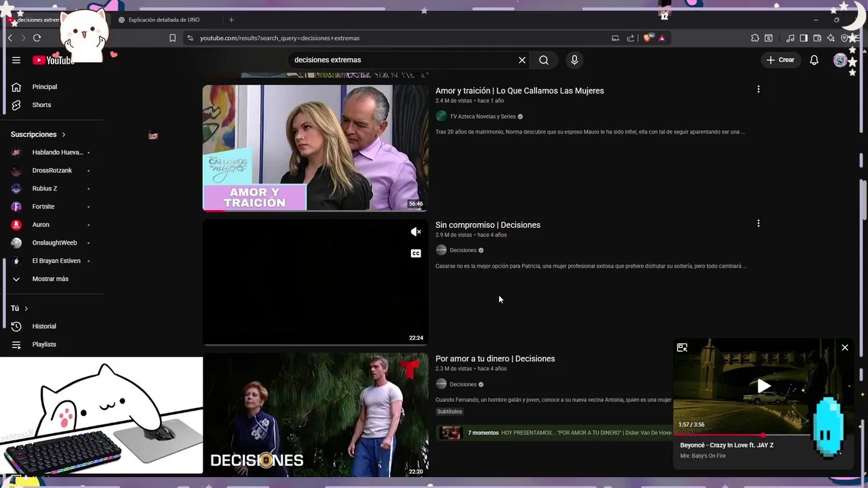The width and height of the screenshot is (868, 488).
Task: Go back with the browser back arrow
Action: point(10,38)
